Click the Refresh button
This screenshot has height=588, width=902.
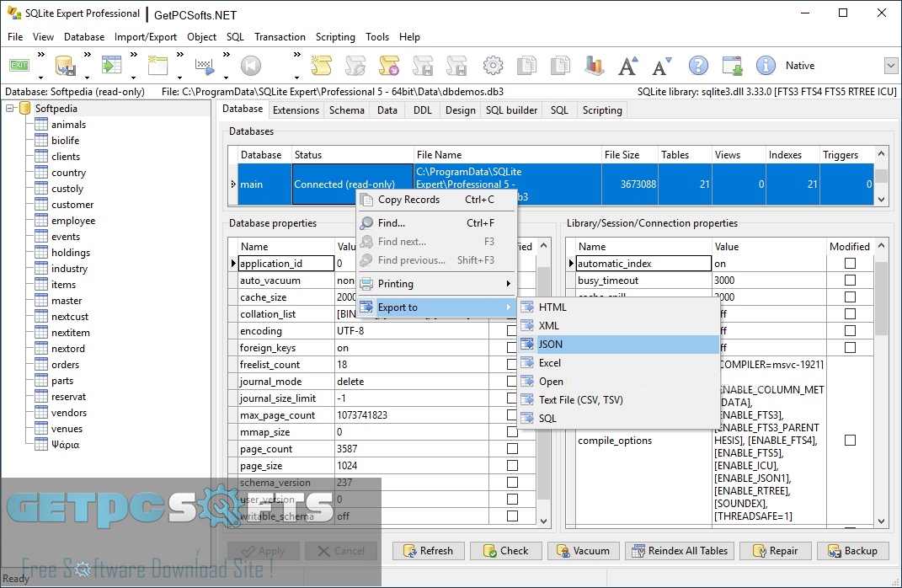click(x=429, y=551)
